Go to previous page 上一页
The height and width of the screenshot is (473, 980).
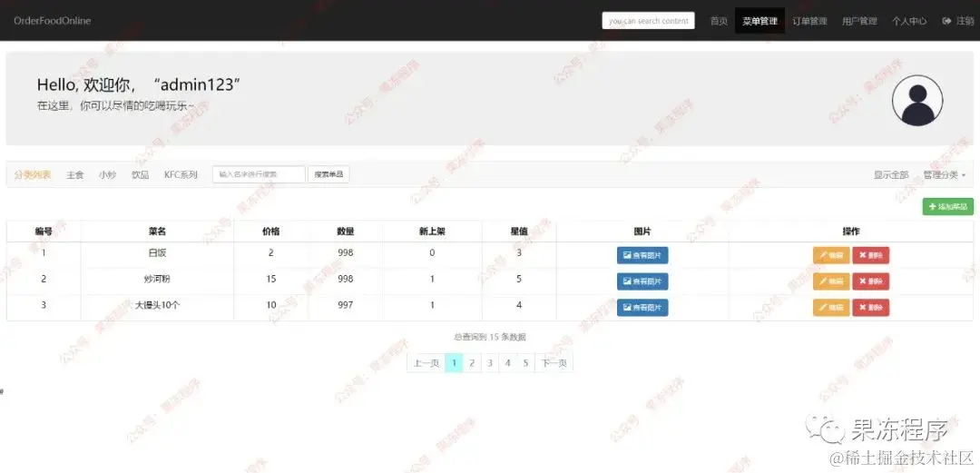point(426,363)
